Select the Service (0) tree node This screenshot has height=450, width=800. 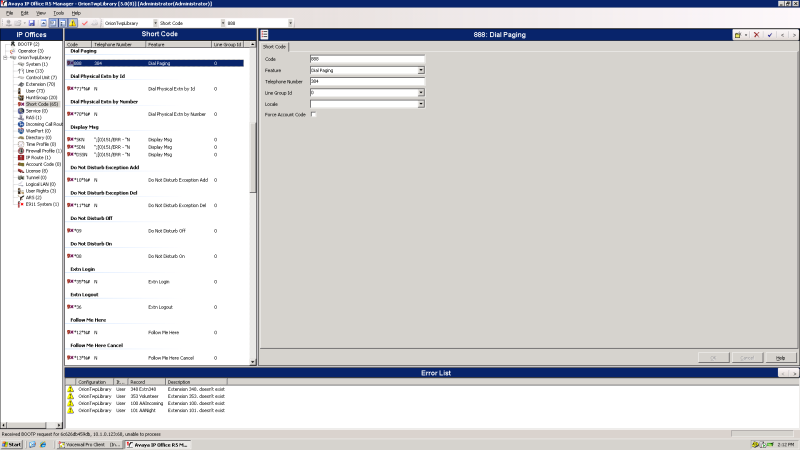37,111
